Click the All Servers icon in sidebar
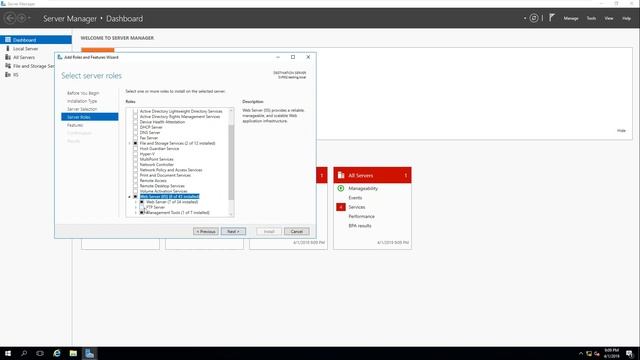 point(8,57)
